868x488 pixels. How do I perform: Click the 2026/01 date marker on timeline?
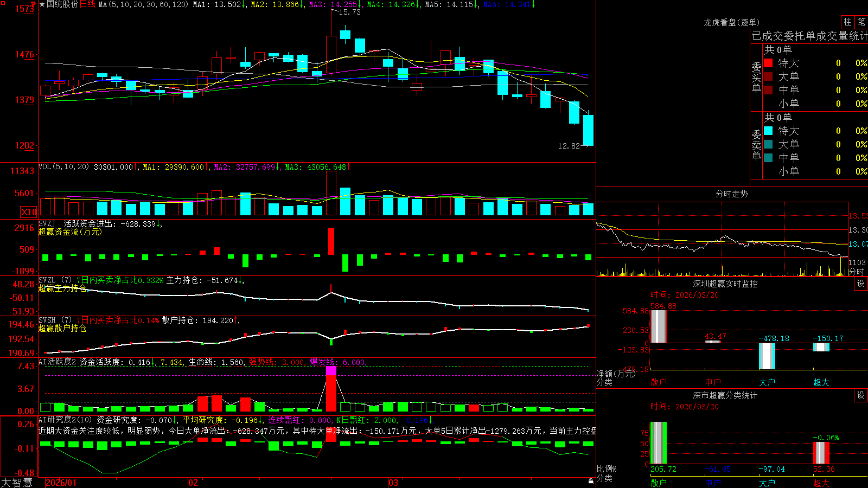click(x=61, y=483)
